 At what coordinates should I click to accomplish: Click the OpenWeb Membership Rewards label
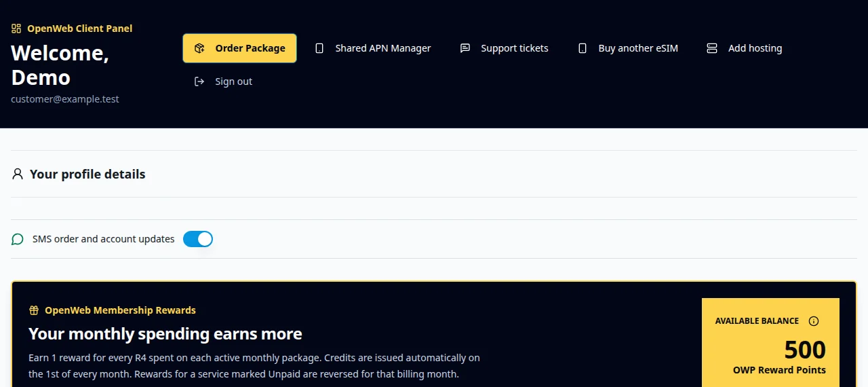point(120,310)
